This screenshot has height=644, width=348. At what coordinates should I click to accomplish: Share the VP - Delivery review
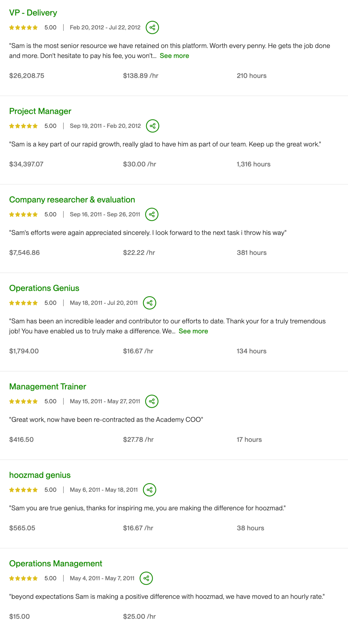click(152, 27)
